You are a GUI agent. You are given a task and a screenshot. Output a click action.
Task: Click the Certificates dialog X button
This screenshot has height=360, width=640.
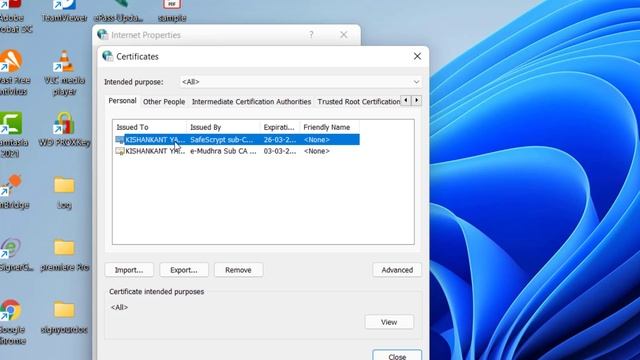click(x=417, y=56)
